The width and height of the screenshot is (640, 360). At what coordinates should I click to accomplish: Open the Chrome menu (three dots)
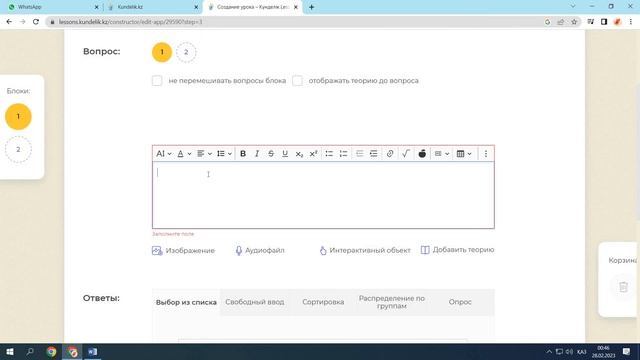coord(631,22)
